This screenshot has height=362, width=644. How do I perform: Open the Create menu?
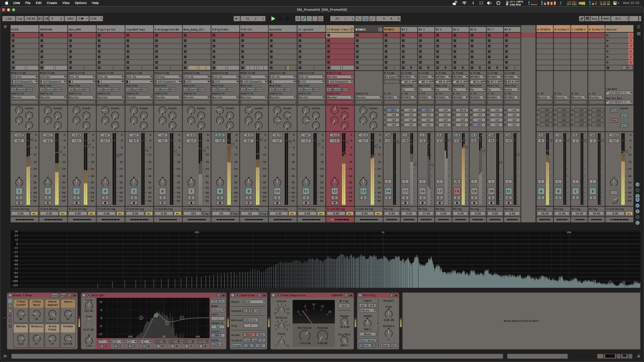click(51, 3)
